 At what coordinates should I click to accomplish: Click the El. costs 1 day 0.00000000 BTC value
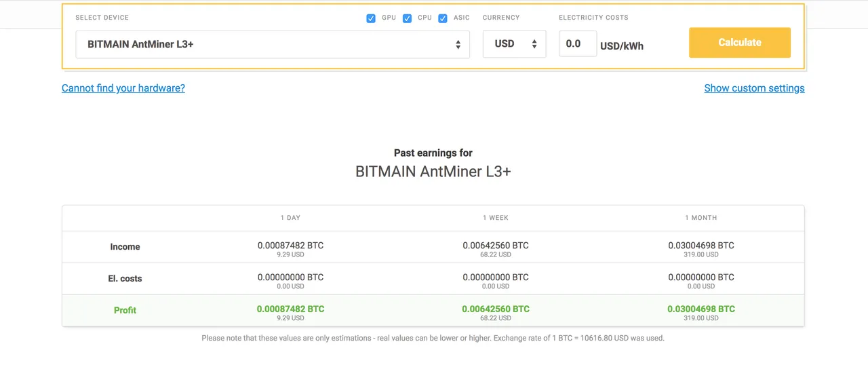290,277
